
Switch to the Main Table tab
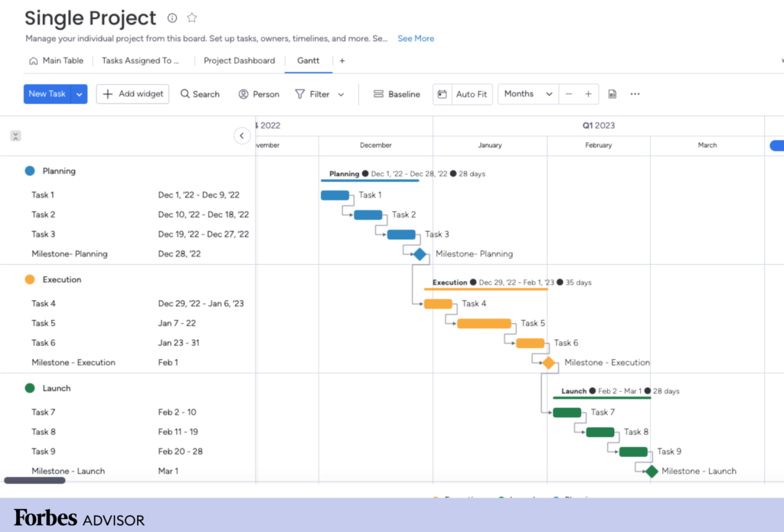(x=56, y=60)
